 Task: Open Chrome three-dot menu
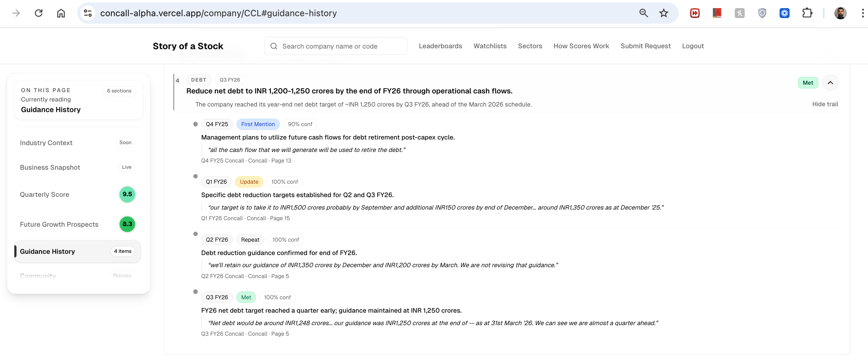(863, 13)
